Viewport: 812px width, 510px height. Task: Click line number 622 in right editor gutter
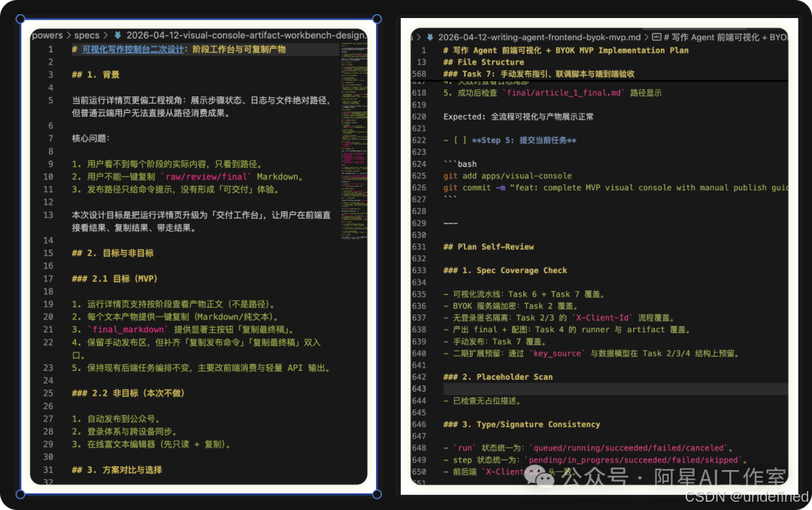tap(420, 141)
